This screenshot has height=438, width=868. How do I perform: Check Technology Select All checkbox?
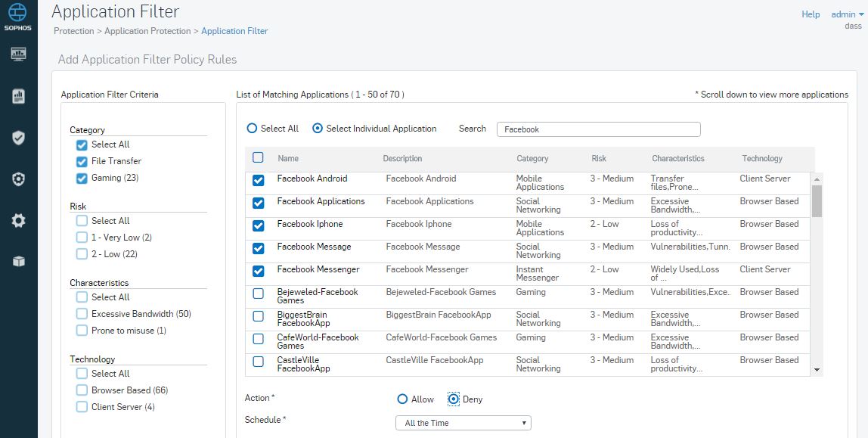[82, 374]
